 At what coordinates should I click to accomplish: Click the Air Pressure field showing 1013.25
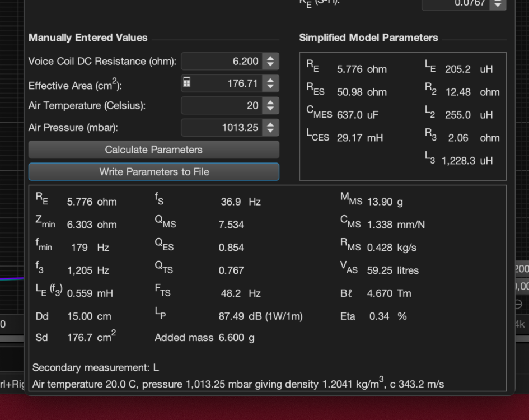(222, 128)
